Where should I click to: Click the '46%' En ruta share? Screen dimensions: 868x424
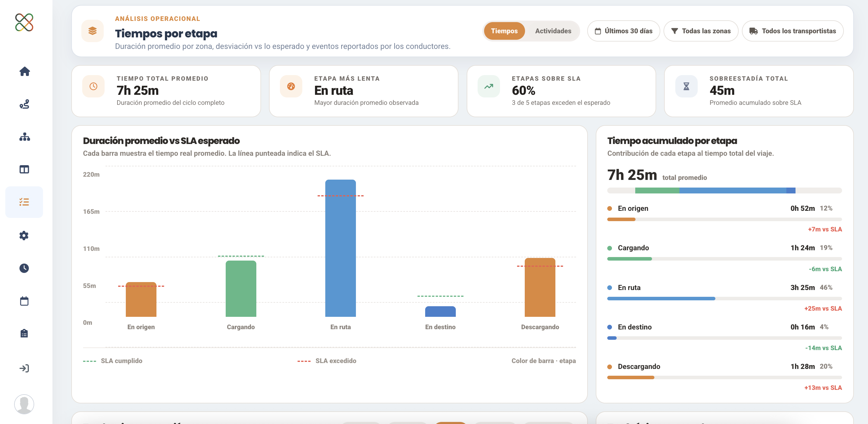826,288
